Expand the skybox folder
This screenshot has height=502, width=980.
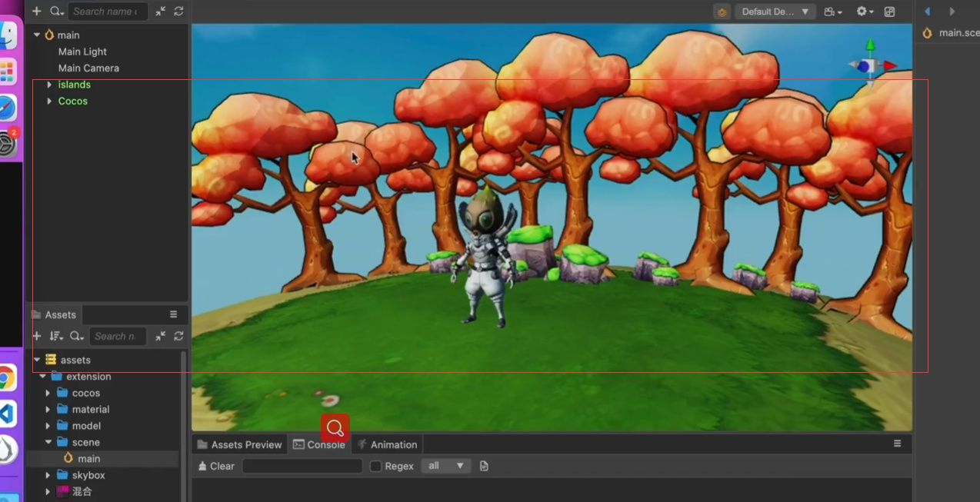pyautogui.click(x=48, y=475)
